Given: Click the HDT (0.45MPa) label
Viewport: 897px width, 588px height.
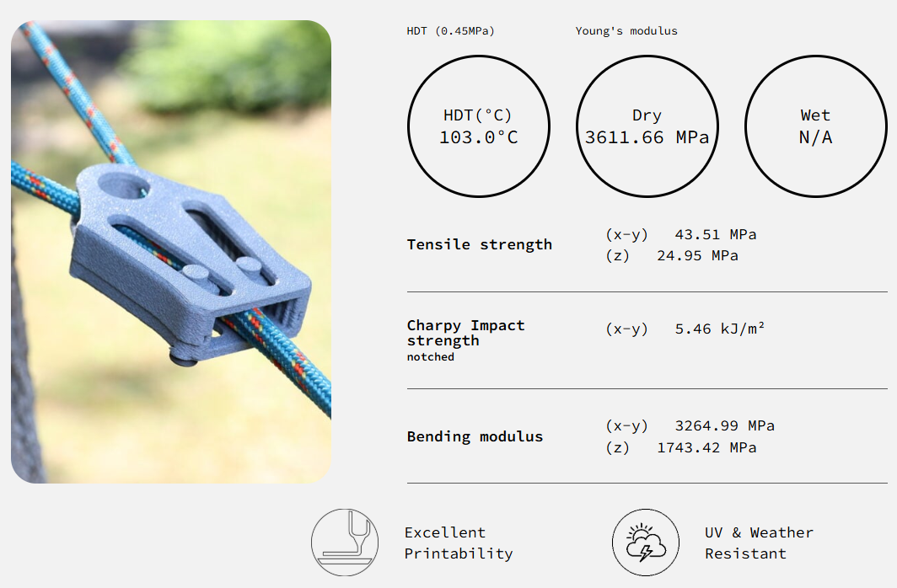Looking at the screenshot, I should (x=450, y=31).
